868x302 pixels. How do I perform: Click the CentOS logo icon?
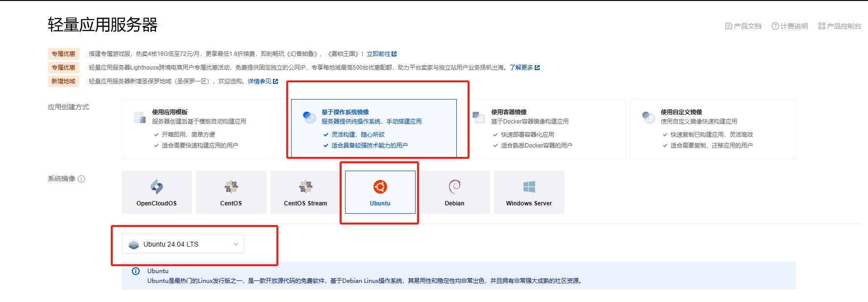pyautogui.click(x=231, y=187)
